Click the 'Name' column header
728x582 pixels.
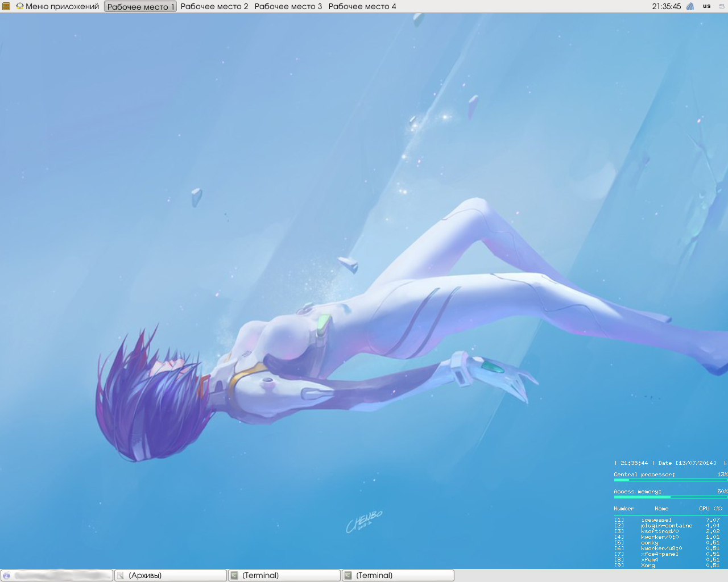click(661, 509)
